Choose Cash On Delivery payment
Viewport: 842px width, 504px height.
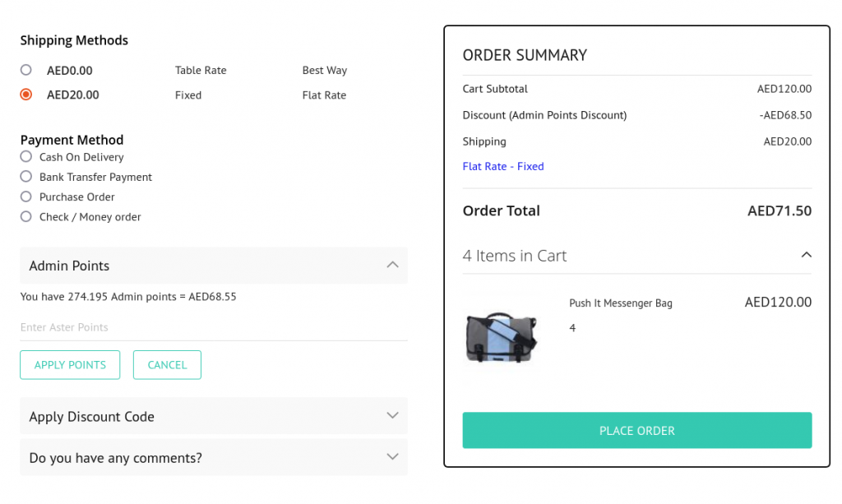pyautogui.click(x=25, y=157)
